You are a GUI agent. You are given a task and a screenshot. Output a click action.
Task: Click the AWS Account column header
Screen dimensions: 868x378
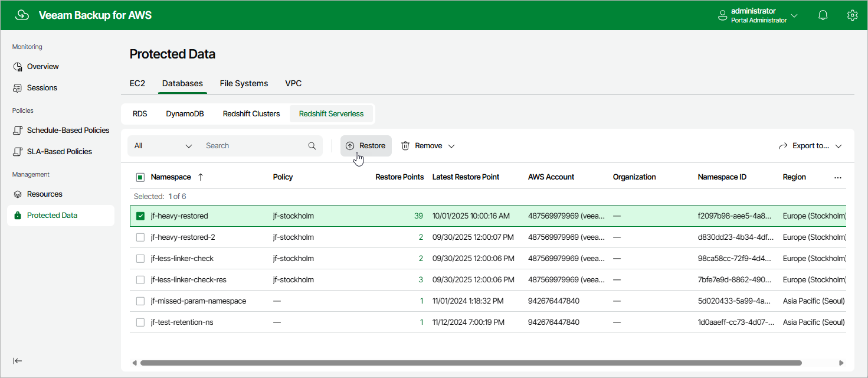[x=551, y=177]
